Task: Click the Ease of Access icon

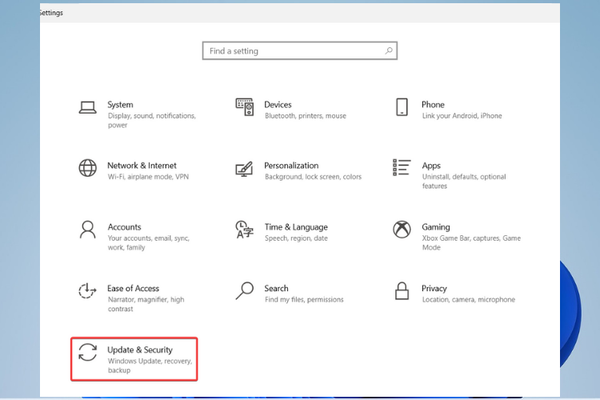Action: (x=88, y=291)
